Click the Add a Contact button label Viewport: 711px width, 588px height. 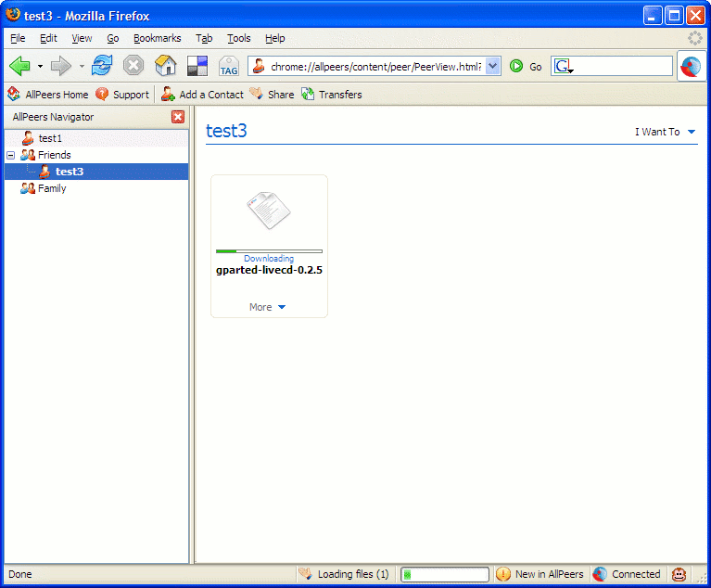pos(211,95)
